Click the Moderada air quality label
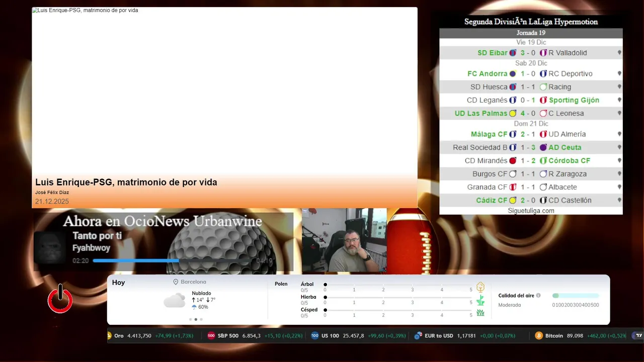Image resolution: width=644 pixels, height=362 pixels. point(510,305)
